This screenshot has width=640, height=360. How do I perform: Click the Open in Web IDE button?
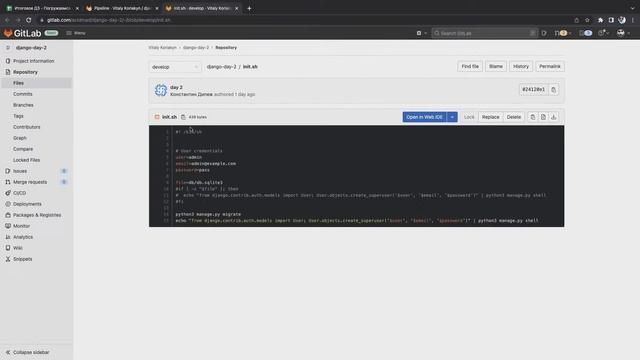(424, 117)
